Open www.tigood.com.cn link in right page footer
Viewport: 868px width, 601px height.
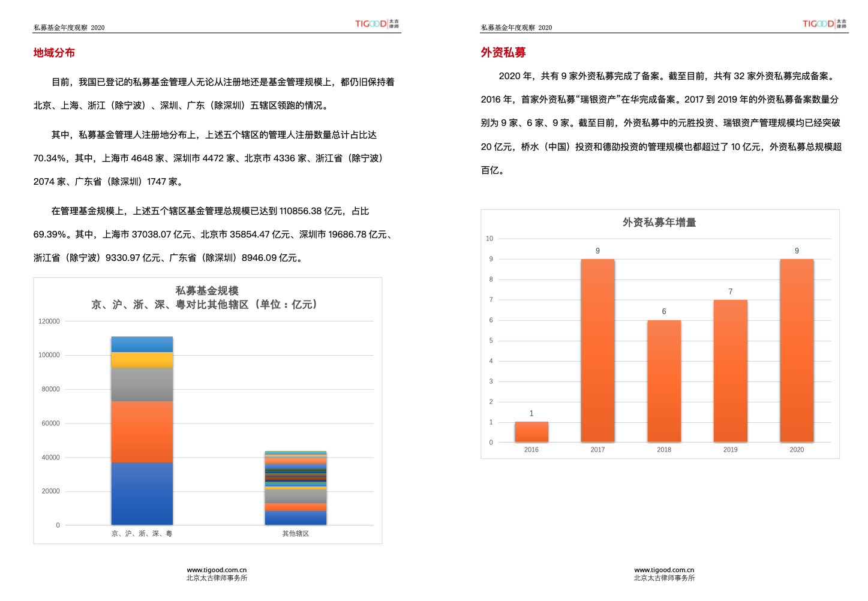click(664, 570)
